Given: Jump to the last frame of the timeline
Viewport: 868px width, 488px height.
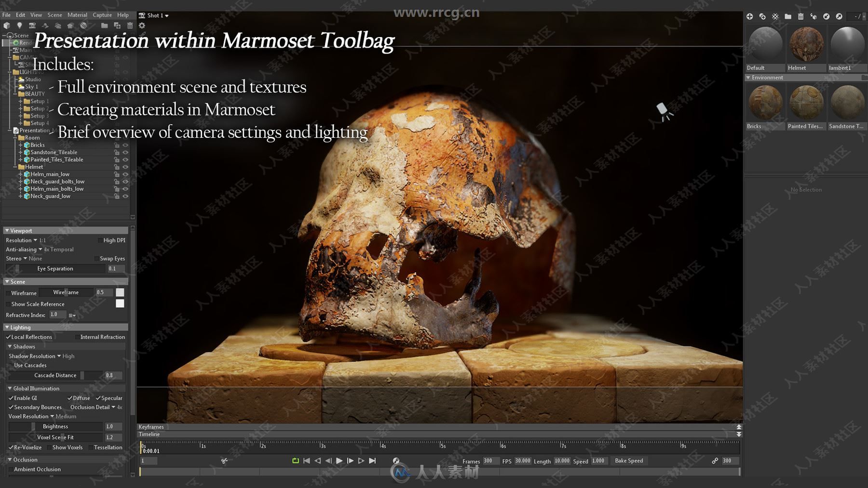Looking at the screenshot, I should 372,461.
